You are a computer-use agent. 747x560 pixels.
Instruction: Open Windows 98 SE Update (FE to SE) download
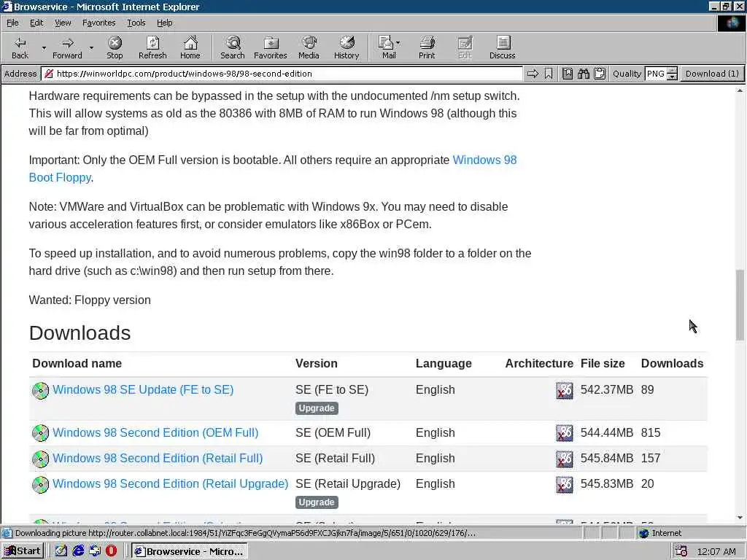tap(143, 389)
